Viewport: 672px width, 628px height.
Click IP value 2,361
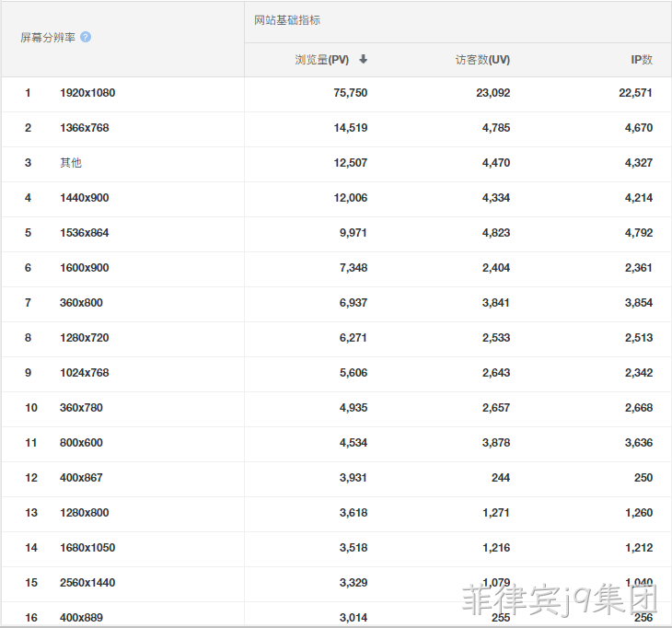click(x=639, y=268)
